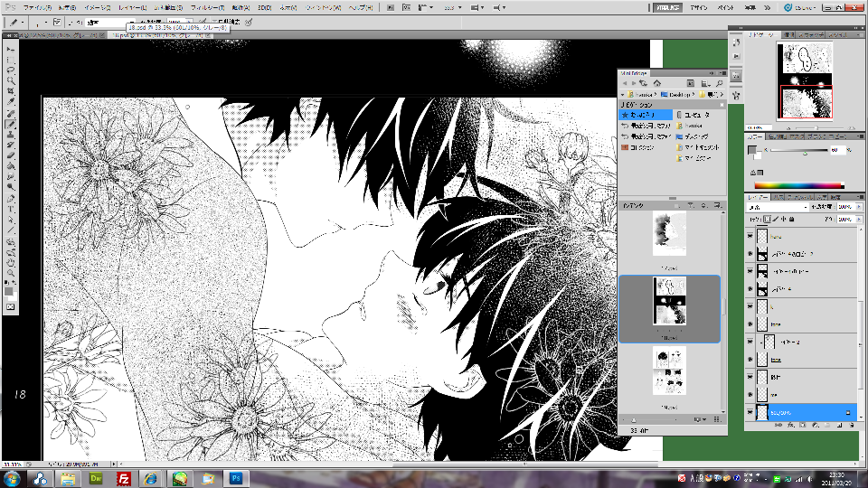Select the Type (T) tool
The width and height of the screenshot is (868, 488).
[11, 209]
